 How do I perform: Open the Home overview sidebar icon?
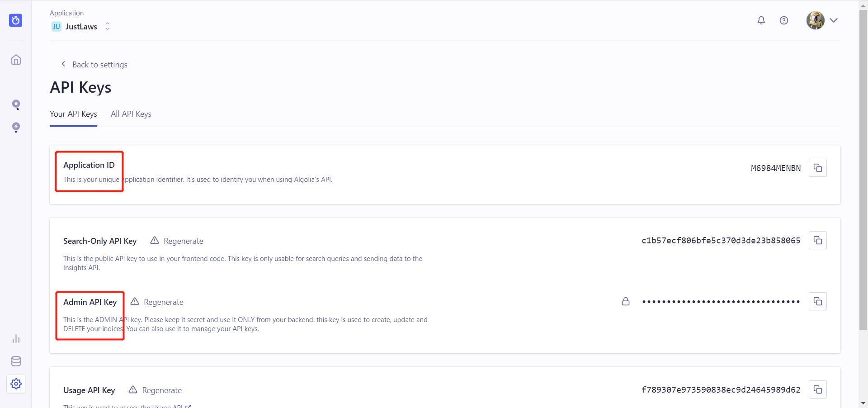click(16, 60)
